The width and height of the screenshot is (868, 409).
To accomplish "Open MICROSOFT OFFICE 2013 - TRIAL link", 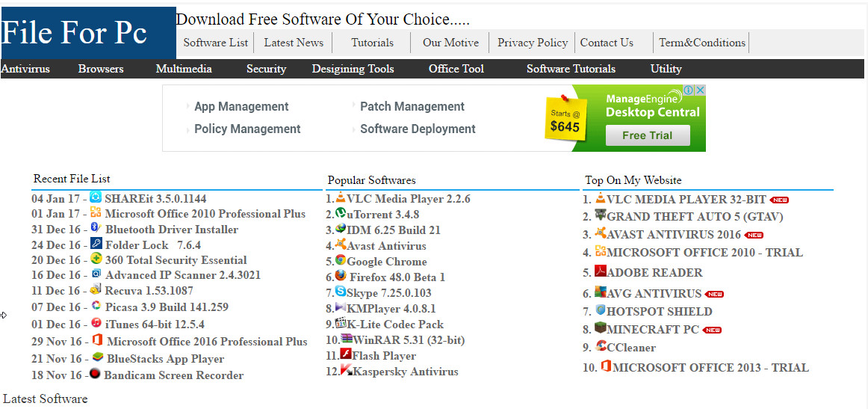I will pos(711,367).
